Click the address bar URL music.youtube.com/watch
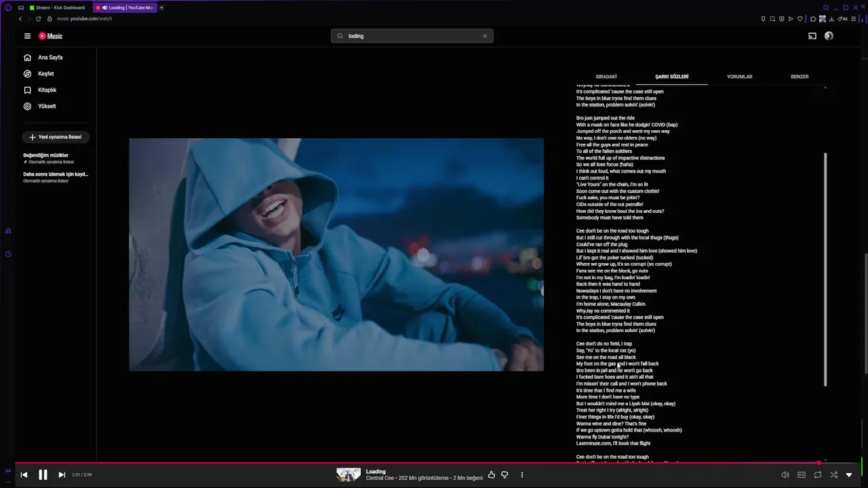 point(85,18)
